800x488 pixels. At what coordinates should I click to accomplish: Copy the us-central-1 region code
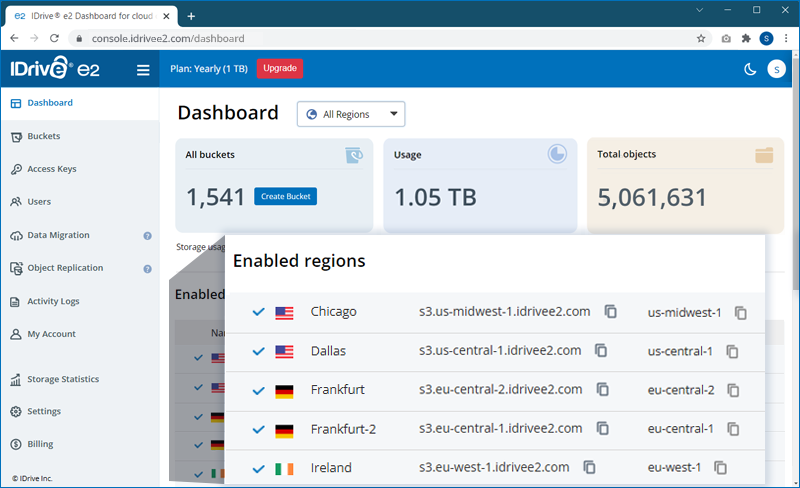tap(733, 352)
